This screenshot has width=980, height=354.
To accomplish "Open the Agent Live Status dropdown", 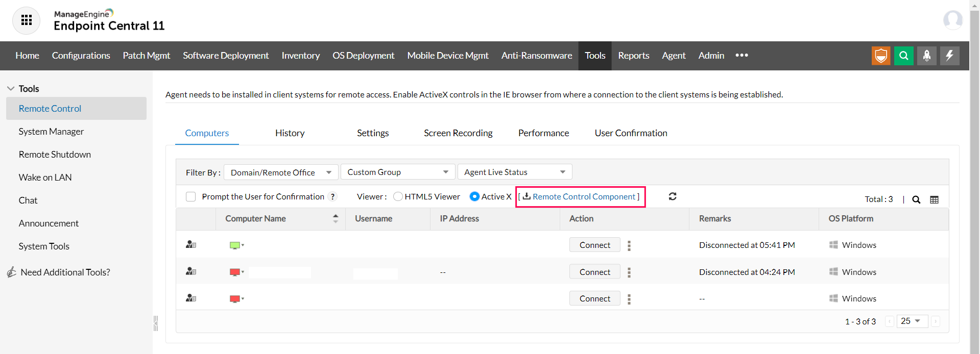I will pos(514,172).
